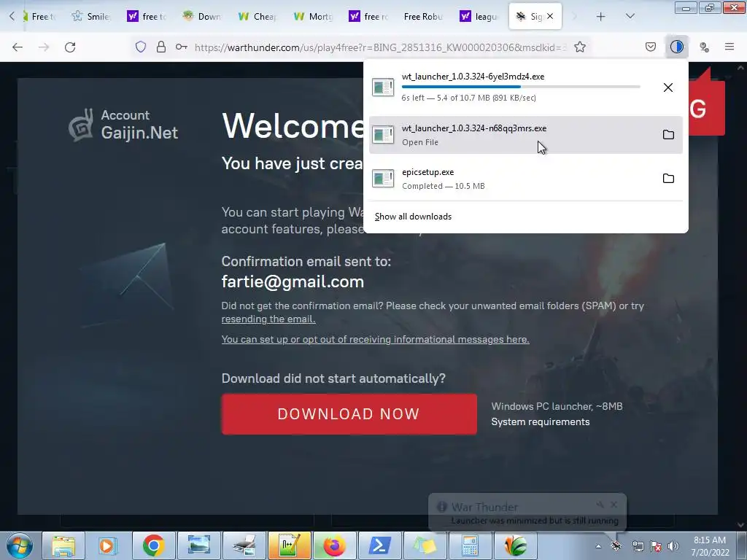Open tracking protection shield icon
747x560 pixels.
point(141,47)
